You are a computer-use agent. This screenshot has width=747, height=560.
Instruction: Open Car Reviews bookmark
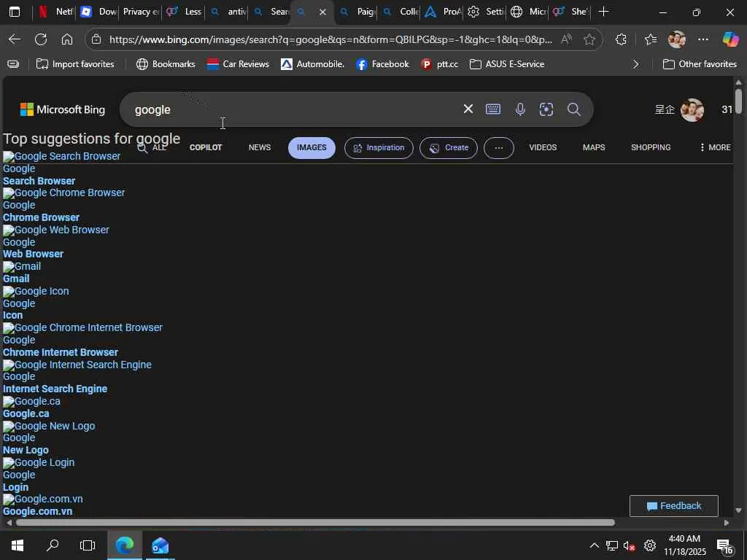tap(239, 64)
